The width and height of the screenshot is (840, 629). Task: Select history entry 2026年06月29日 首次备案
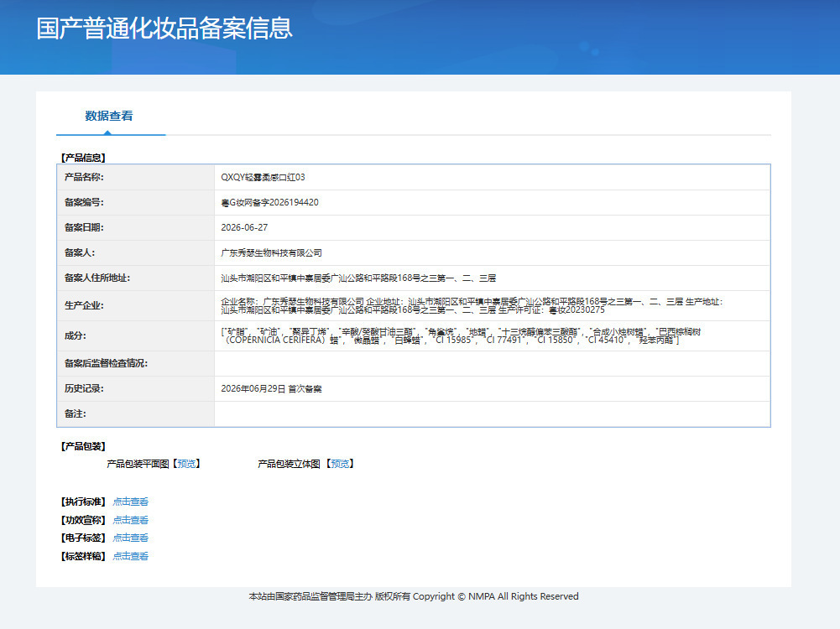click(x=271, y=388)
